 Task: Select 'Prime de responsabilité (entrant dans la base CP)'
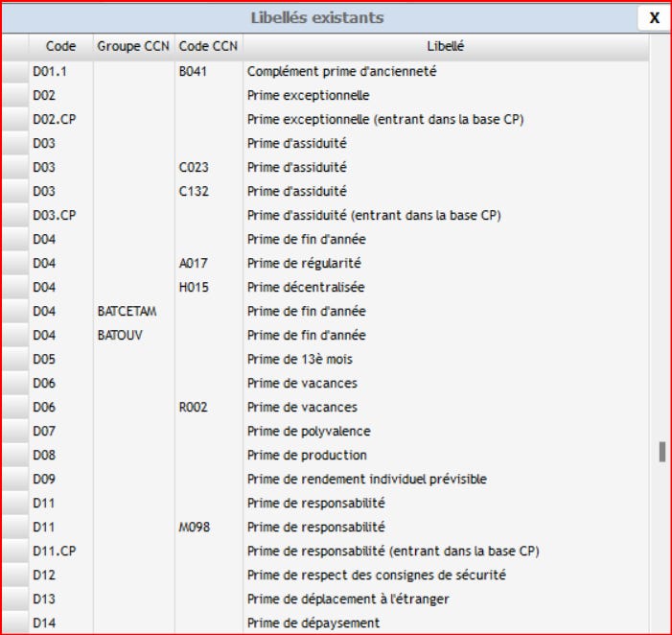coord(393,552)
